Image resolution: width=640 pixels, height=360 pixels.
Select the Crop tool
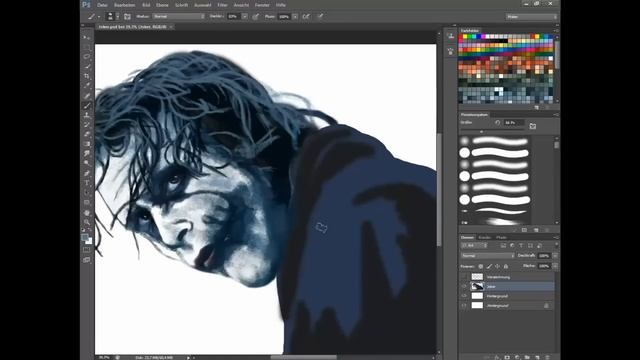[87, 76]
